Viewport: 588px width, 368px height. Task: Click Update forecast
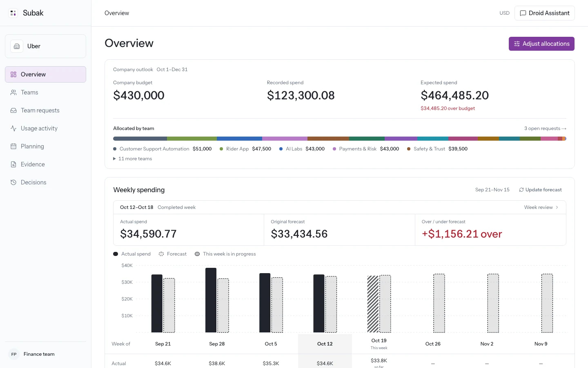(x=540, y=190)
